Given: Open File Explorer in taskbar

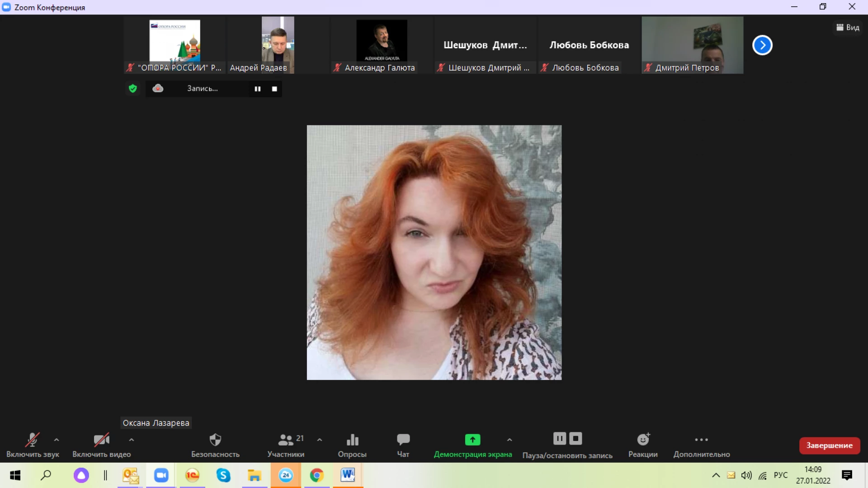Looking at the screenshot, I should [x=255, y=475].
